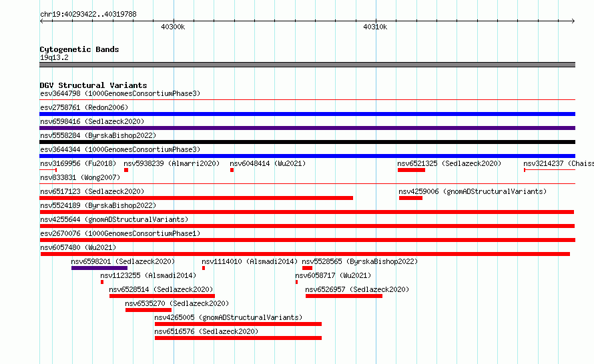Screen dimensions: 594x364
Task: Select the nsv6528514 (Sedlazeck2020) red bar
Action: pyautogui.click(x=162, y=296)
